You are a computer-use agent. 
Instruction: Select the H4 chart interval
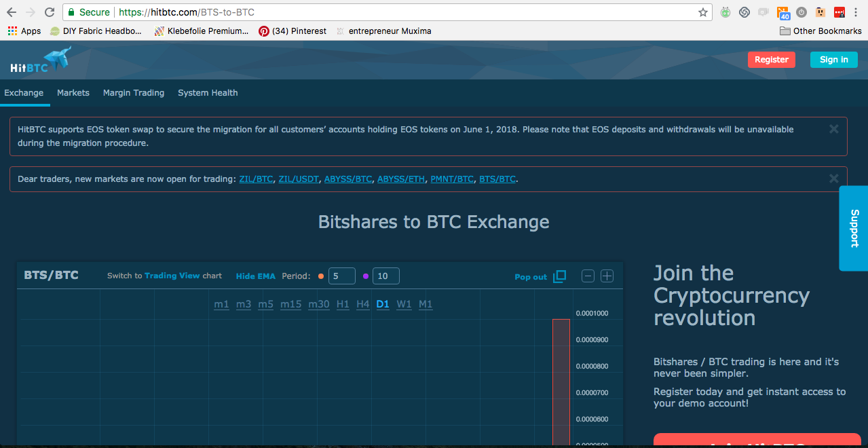362,304
